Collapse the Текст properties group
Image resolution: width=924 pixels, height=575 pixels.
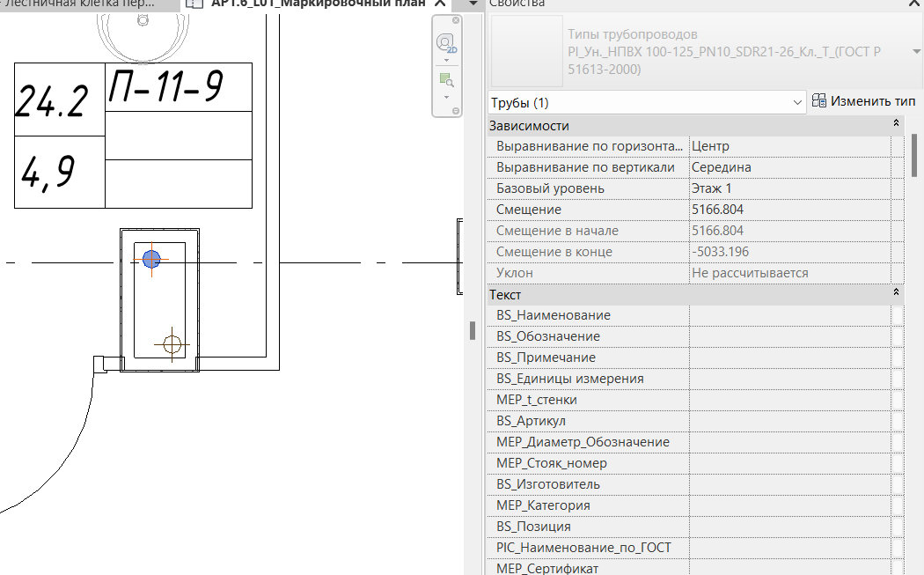896,292
